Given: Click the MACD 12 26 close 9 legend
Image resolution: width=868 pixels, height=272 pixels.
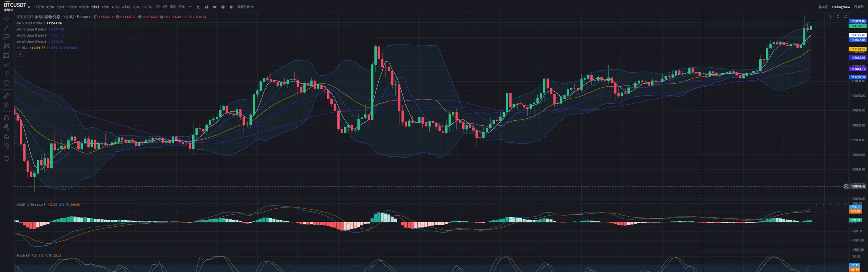Looking at the screenshot, I should pos(48,205).
